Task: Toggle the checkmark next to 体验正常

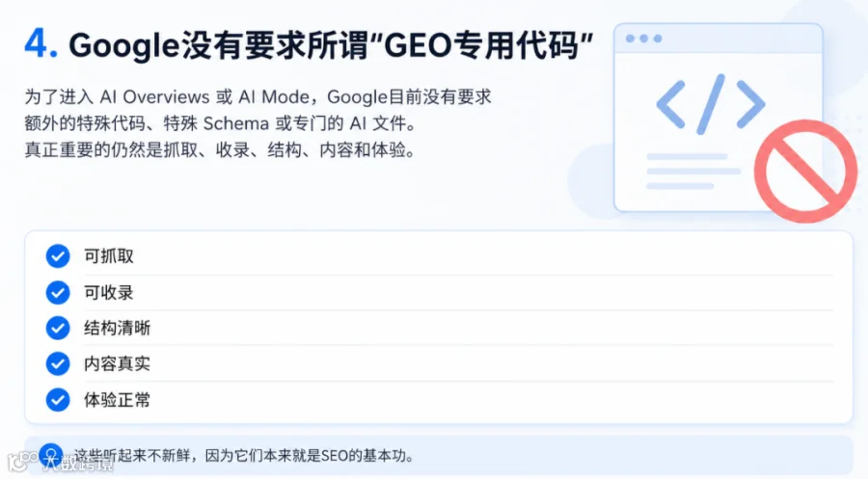Action: pos(58,400)
